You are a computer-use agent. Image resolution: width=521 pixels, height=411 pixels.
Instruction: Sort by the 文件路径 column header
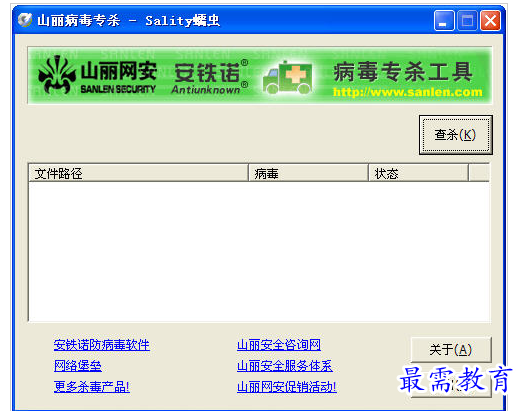point(139,173)
